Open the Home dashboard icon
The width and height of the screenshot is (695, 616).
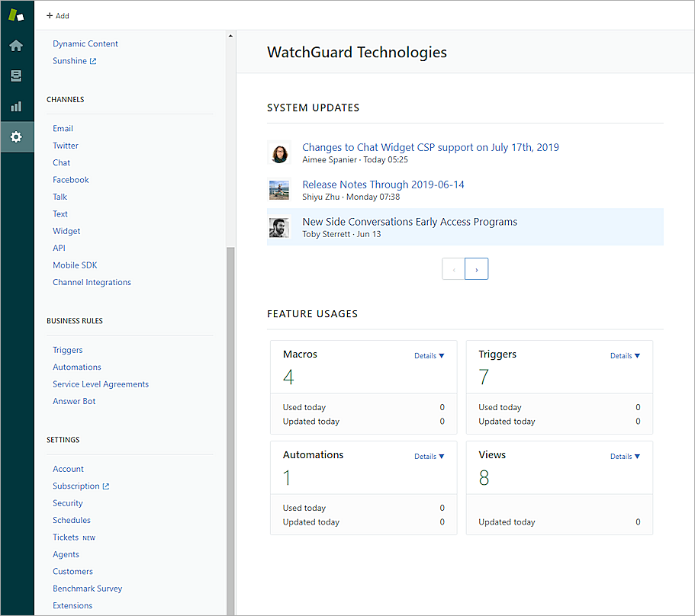16,46
